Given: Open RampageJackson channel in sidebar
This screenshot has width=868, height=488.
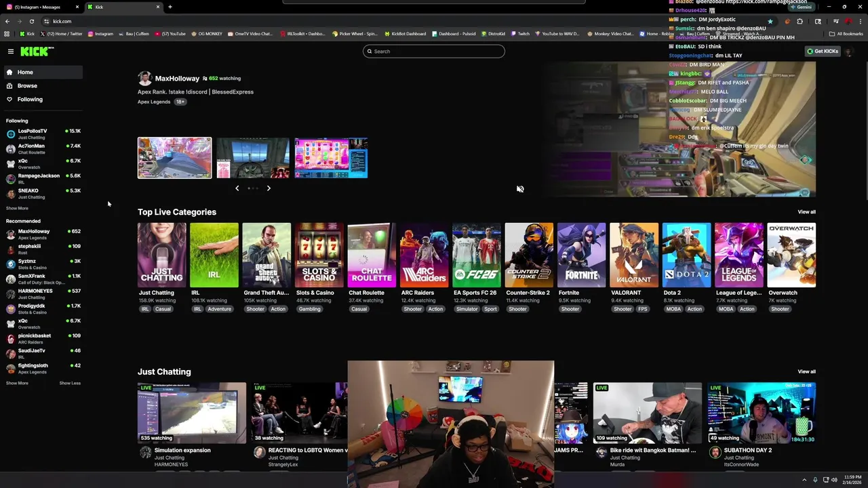Looking at the screenshot, I should coord(43,178).
